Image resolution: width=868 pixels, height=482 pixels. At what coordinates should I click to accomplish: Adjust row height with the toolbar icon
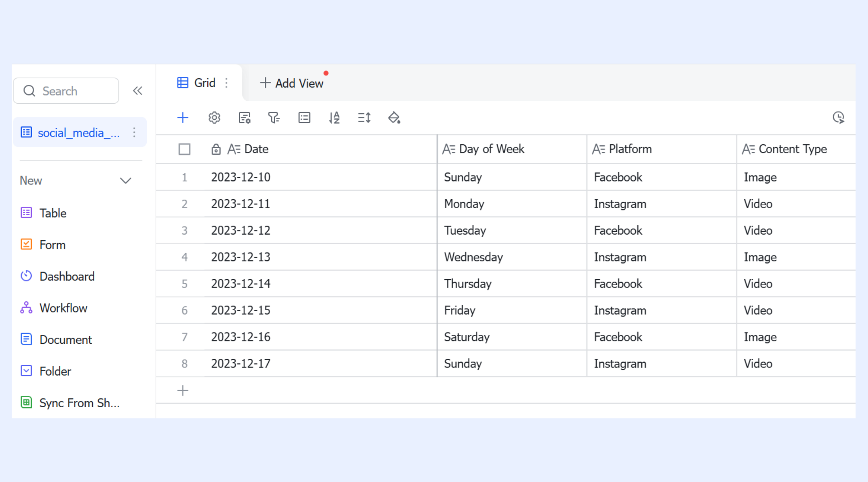point(364,118)
